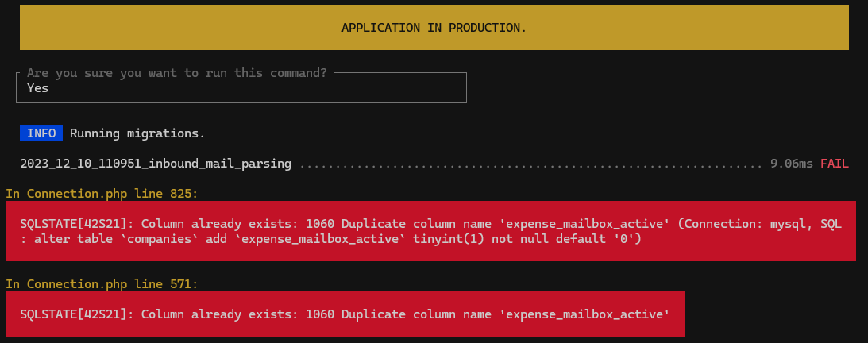
Task: Select the 2023_12_10_110951_inbound_mail_parsing migration name
Action: 155,164
